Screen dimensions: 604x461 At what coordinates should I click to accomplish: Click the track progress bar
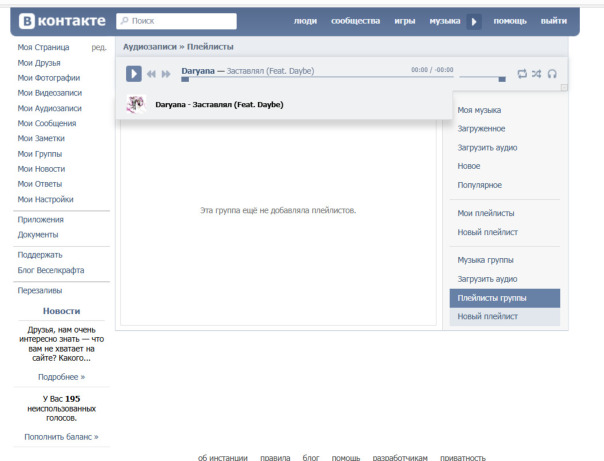click(317, 79)
